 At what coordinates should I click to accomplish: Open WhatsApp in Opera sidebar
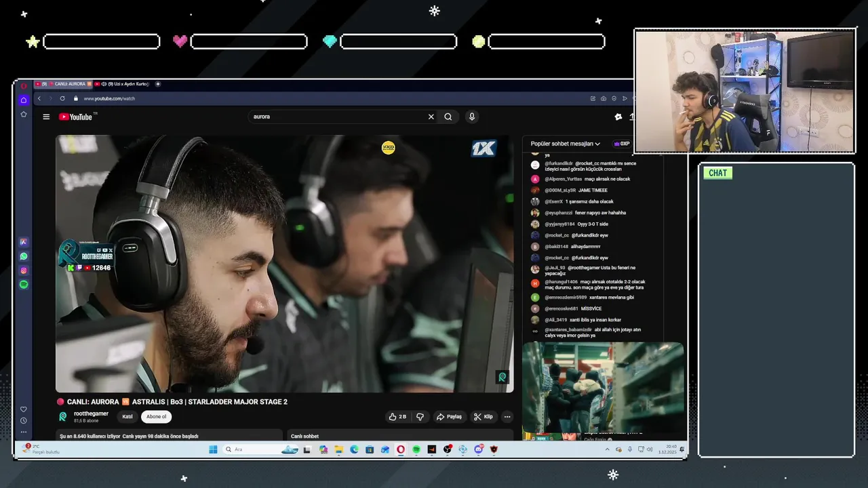(x=23, y=256)
